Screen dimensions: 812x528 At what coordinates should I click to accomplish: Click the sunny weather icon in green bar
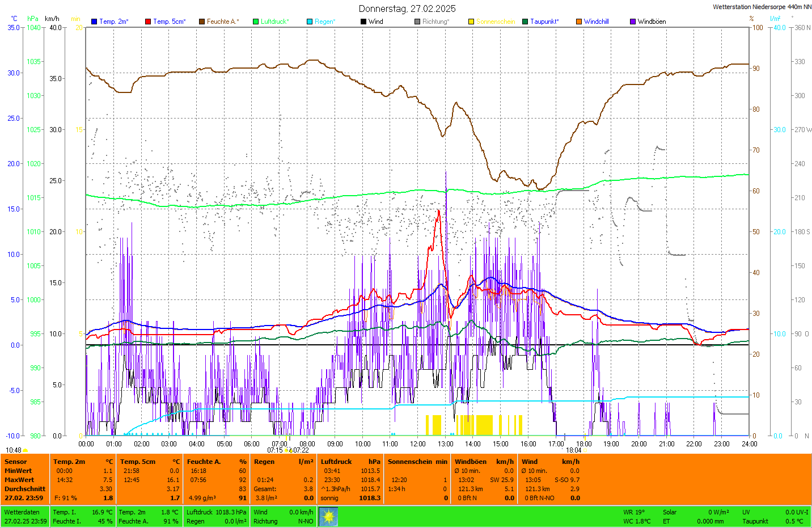(328, 517)
